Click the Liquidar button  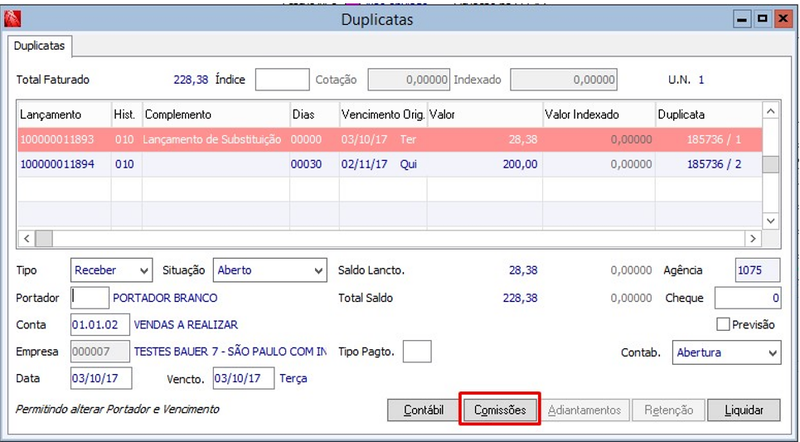[744, 410]
